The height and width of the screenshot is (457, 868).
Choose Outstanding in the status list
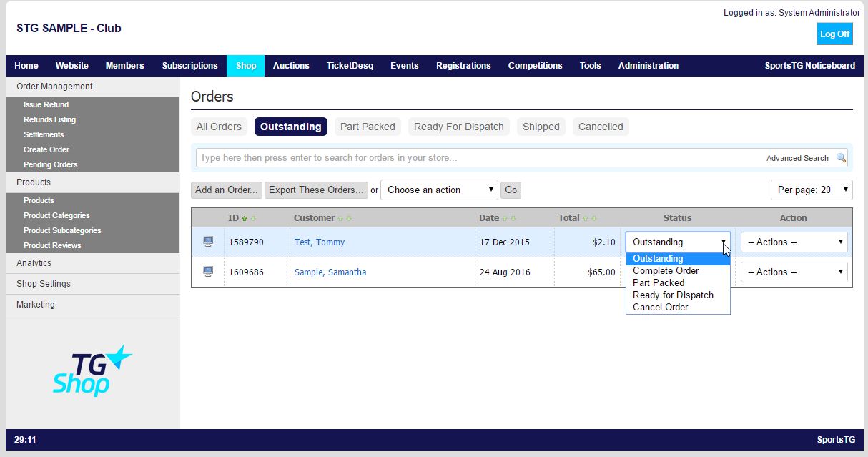point(678,259)
